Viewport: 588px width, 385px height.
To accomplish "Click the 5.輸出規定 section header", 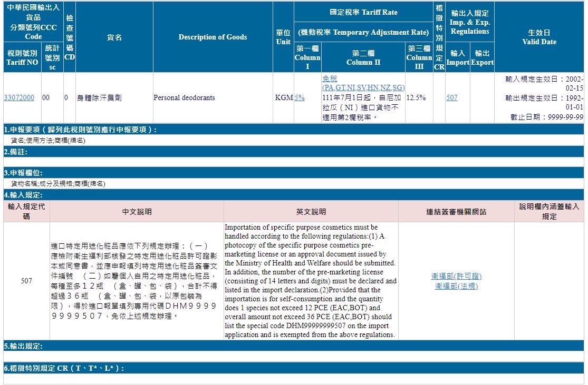I will tap(23, 346).
